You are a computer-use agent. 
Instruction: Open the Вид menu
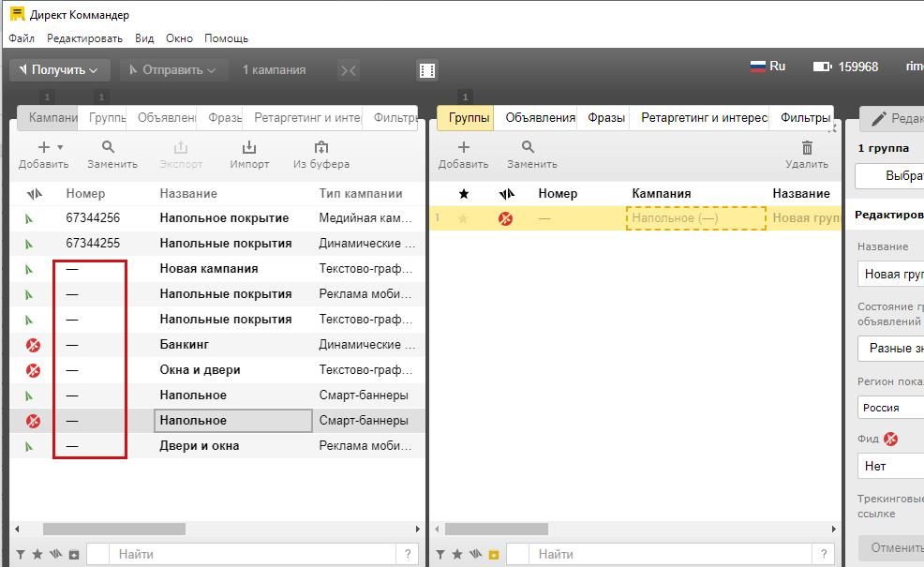144,38
